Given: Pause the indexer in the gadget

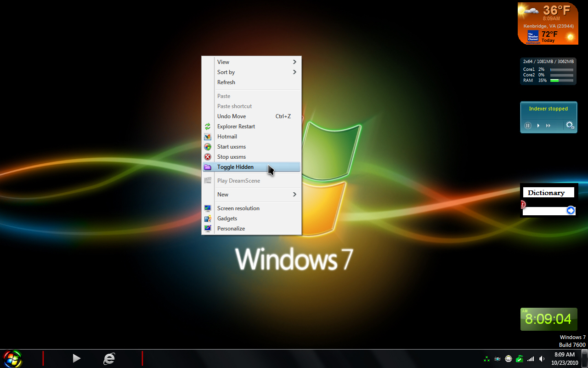Looking at the screenshot, I should tap(528, 126).
